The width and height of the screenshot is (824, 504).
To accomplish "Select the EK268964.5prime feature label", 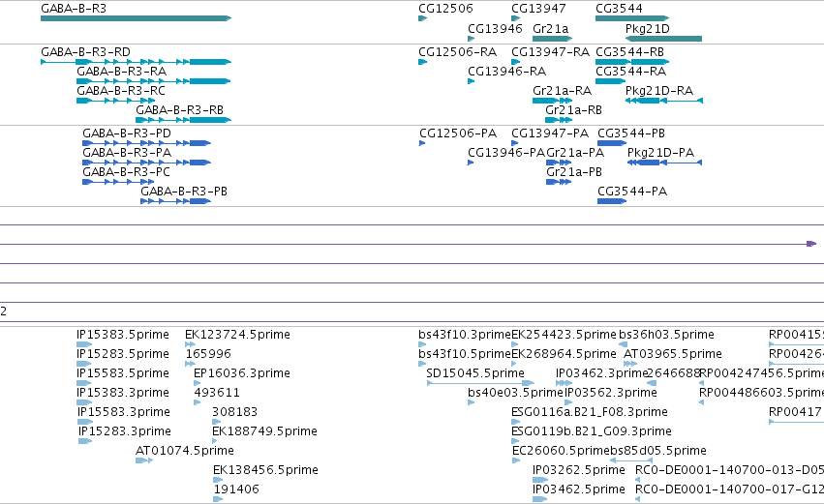I will coord(564,354).
